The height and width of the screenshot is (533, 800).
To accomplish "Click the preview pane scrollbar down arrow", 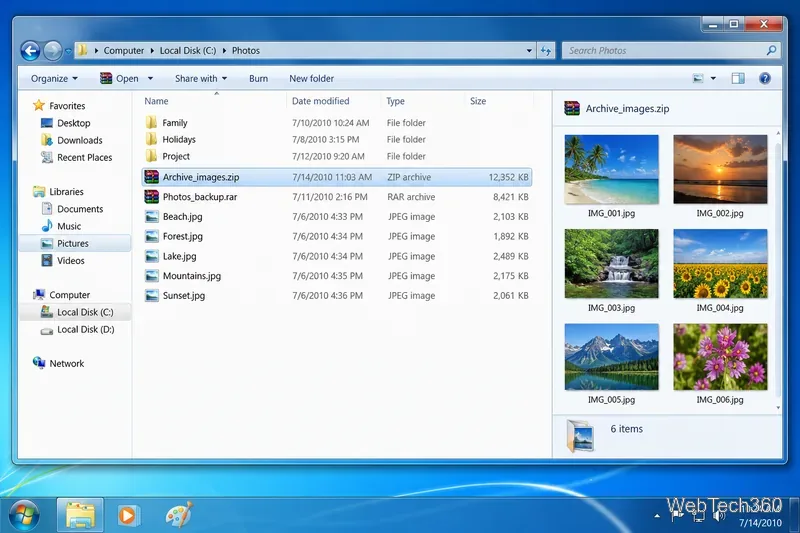I will point(778,408).
